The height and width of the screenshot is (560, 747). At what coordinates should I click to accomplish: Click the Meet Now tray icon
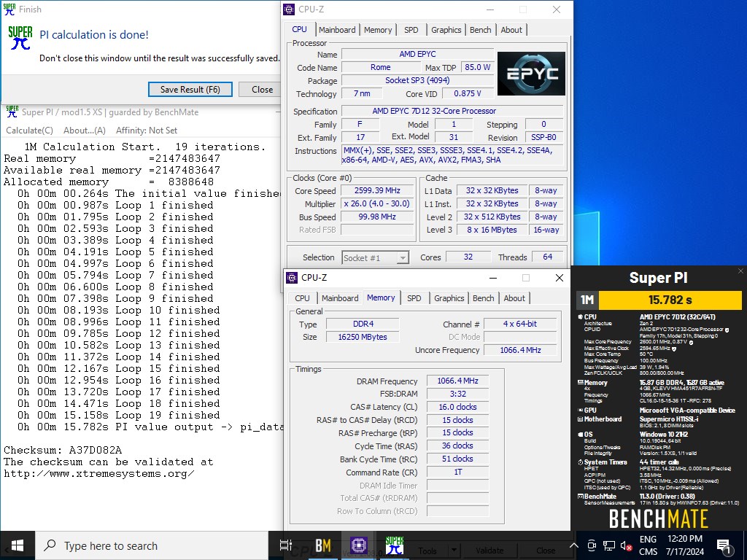pyautogui.click(x=592, y=545)
